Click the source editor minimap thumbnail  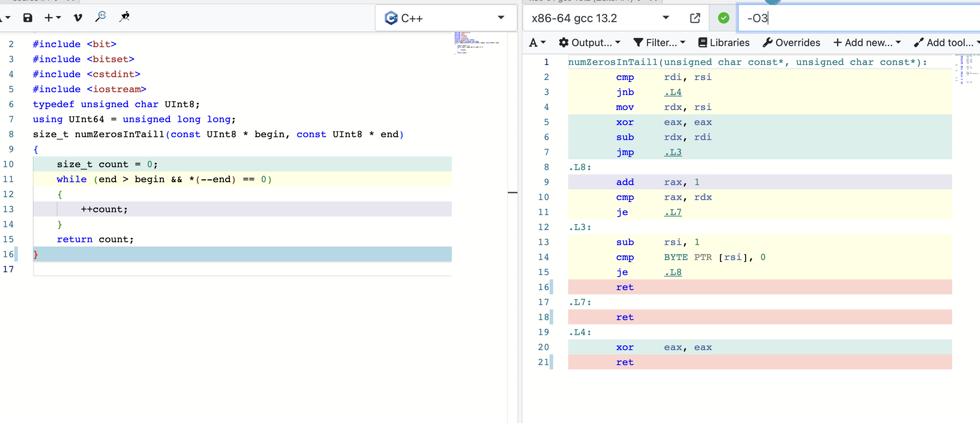tap(476, 43)
